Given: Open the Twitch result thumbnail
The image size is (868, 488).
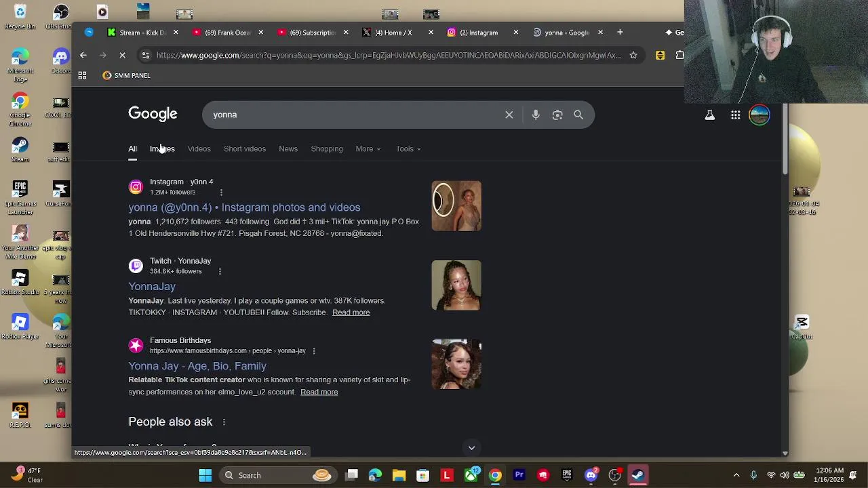Looking at the screenshot, I should (x=456, y=285).
